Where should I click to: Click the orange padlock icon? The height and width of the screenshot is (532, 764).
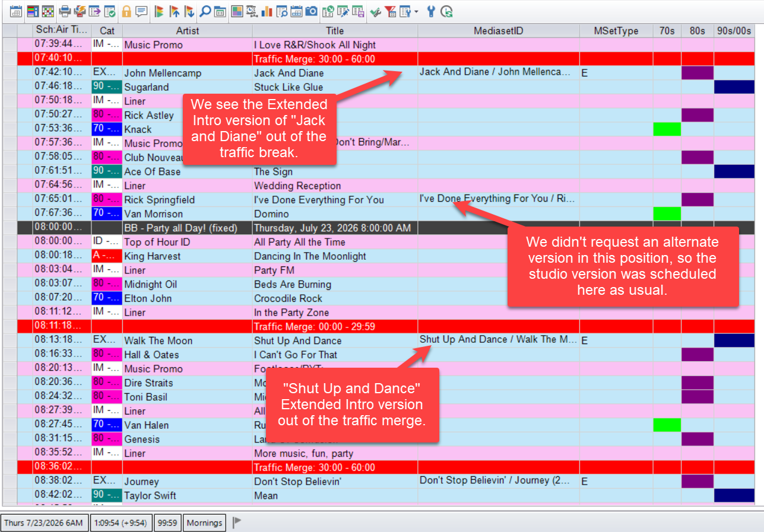coord(126,11)
